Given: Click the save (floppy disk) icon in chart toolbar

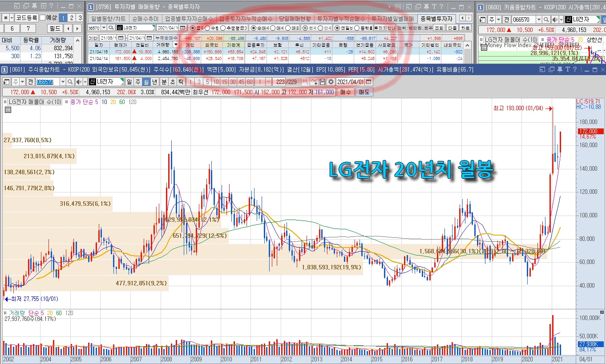Looking at the screenshot, I should [x=323, y=82].
